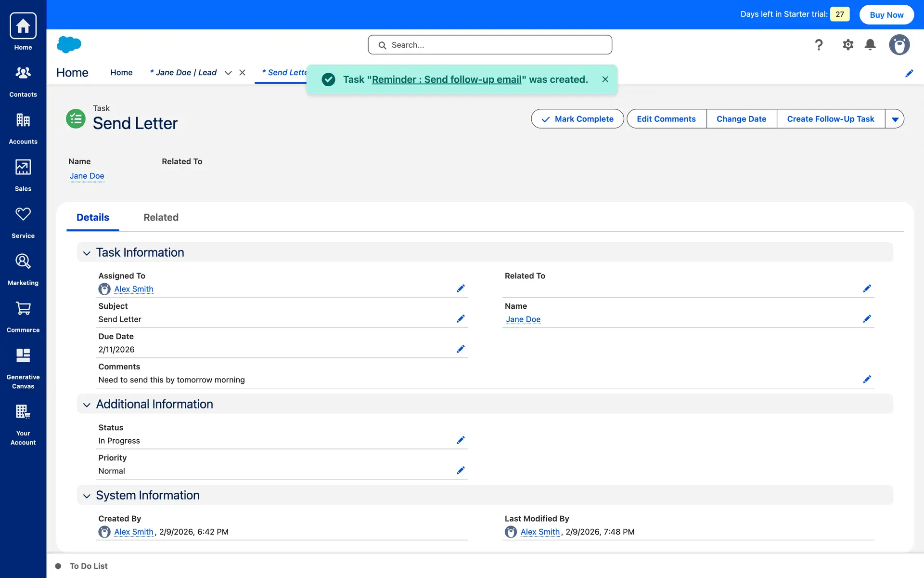Click the Mark Complete button
The height and width of the screenshot is (578, 924).
pos(577,119)
